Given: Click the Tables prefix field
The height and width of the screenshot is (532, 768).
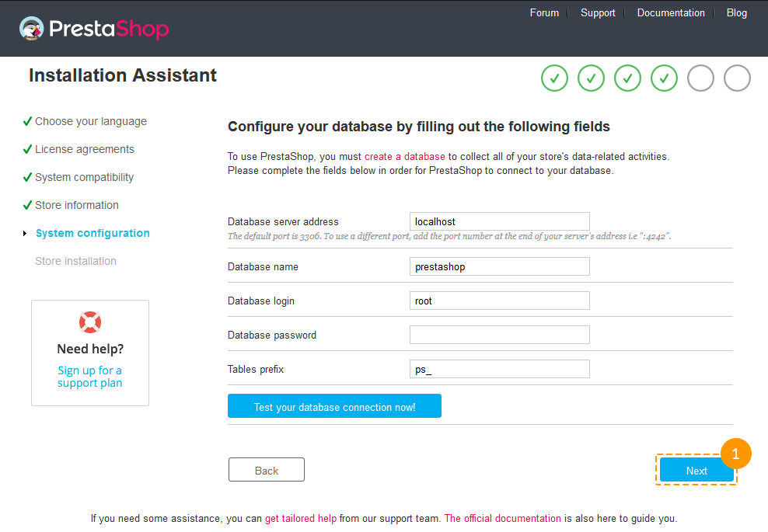Looking at the screenshot, I should [x=500, y=369].
